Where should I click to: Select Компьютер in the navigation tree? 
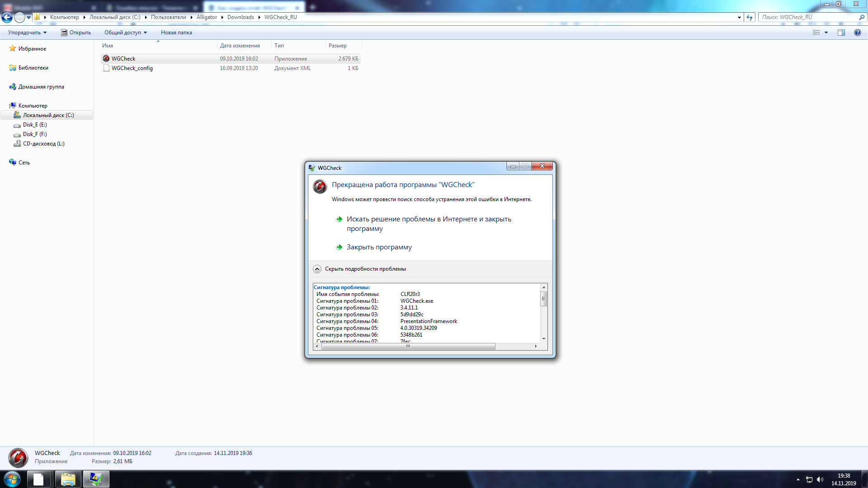tap(33, 106)
